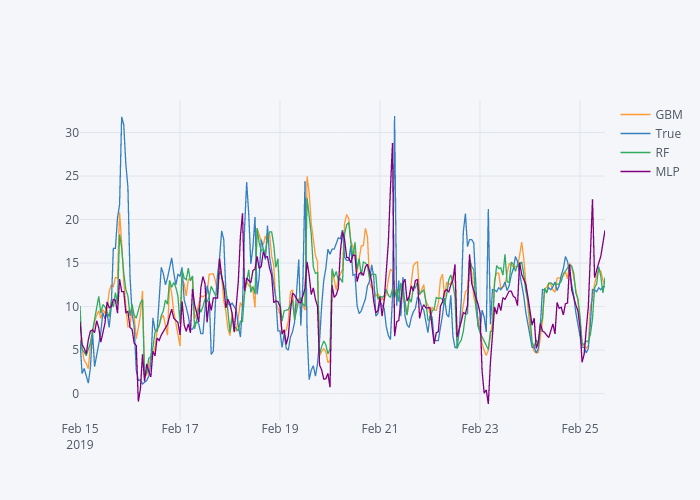
Task: Click the Feb 15 2019 start label
Action: pos(80,435)
